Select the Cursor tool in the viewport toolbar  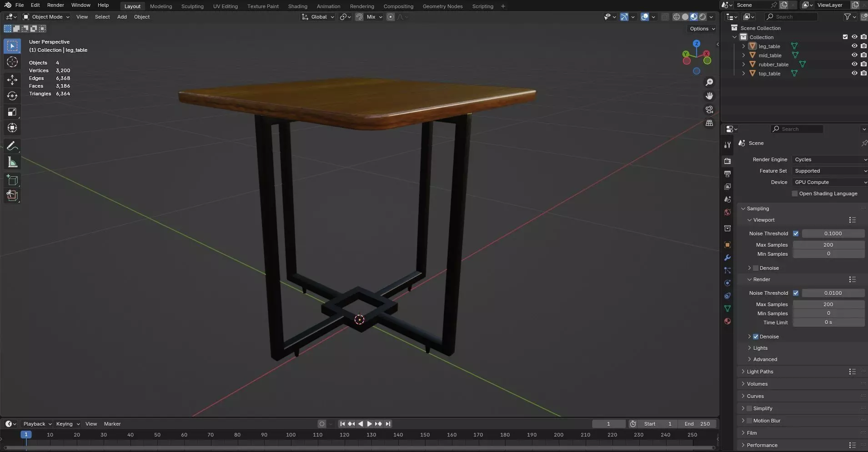tap(12, 62)
